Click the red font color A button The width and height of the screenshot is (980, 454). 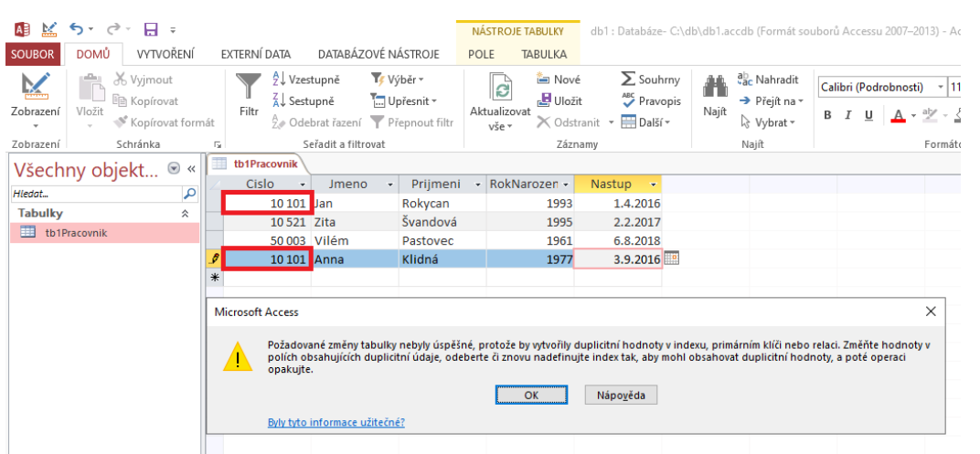898,115
